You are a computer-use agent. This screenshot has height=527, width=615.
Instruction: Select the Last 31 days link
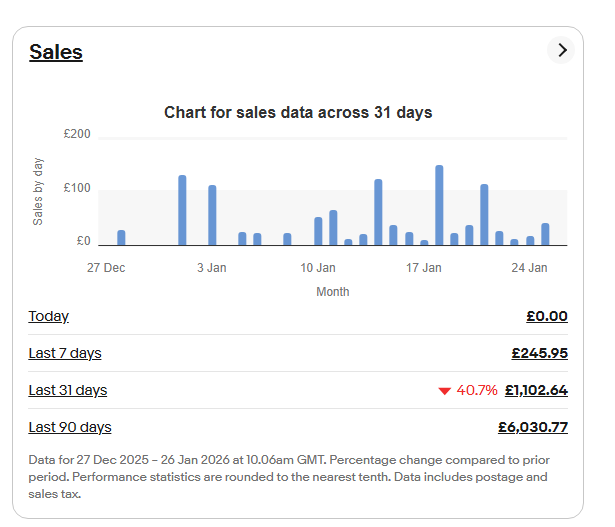[68, 390]
